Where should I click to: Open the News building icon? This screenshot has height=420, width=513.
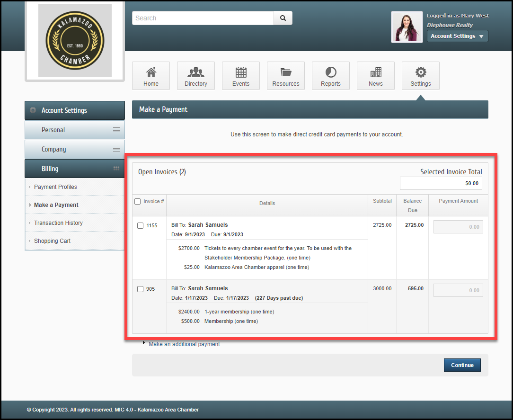pos(376,72)
